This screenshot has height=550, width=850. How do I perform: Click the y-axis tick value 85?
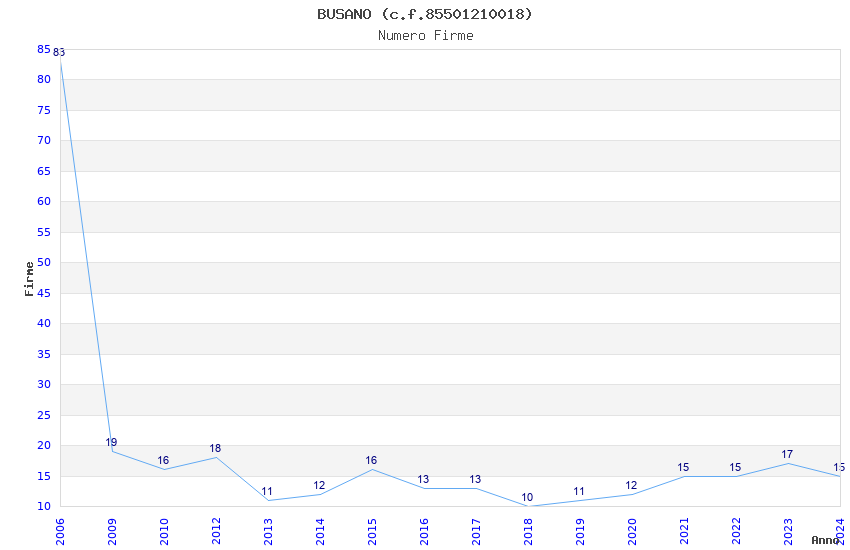[44, 49]
